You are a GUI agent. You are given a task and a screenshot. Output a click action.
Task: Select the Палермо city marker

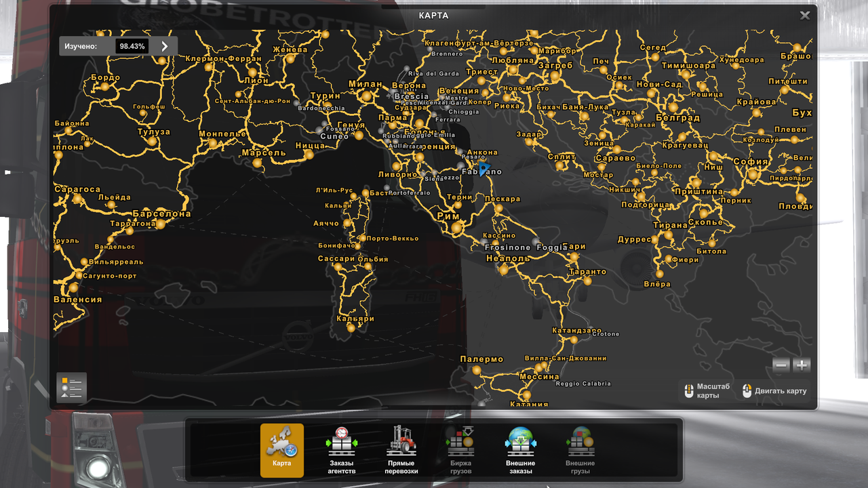click(x=477, y=370)
